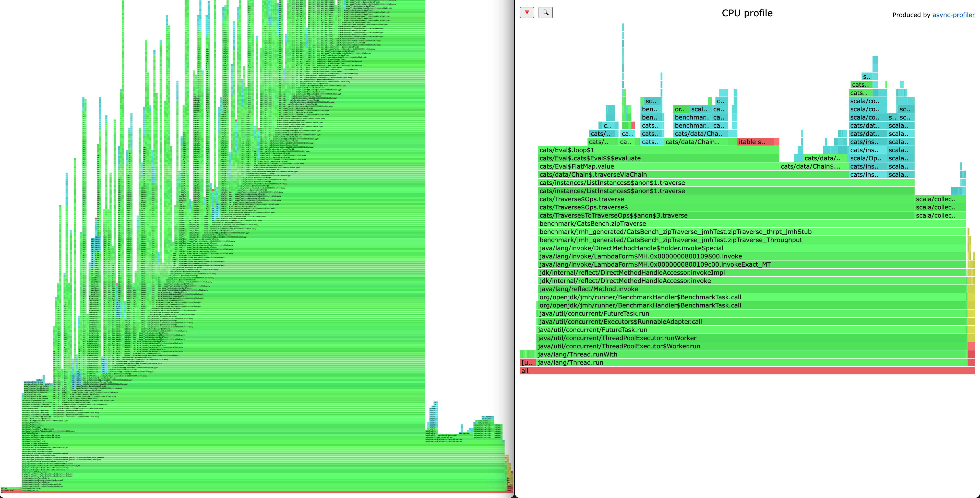
Task: Click [unknown_Java] frame in left flame graph
Action: pos(11,490)
